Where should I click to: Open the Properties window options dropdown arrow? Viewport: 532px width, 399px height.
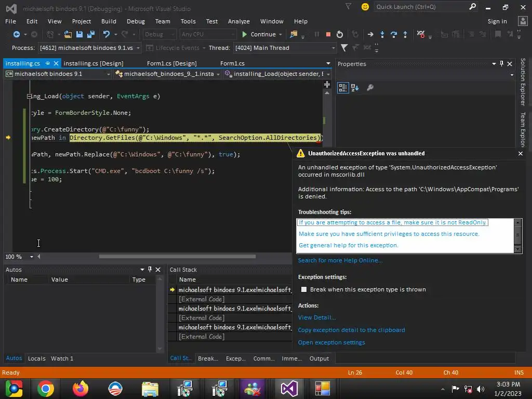pos(494,64)
